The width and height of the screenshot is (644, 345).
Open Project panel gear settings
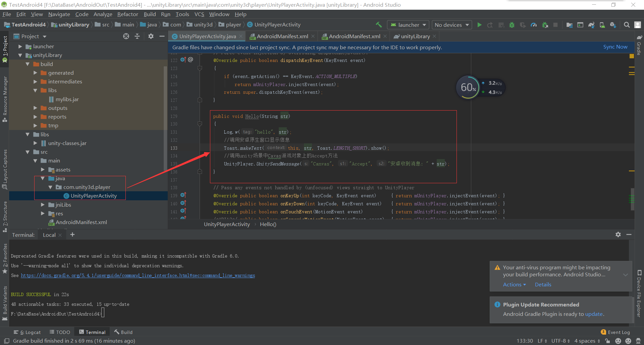pyautogui.click(x=151, y=36)
